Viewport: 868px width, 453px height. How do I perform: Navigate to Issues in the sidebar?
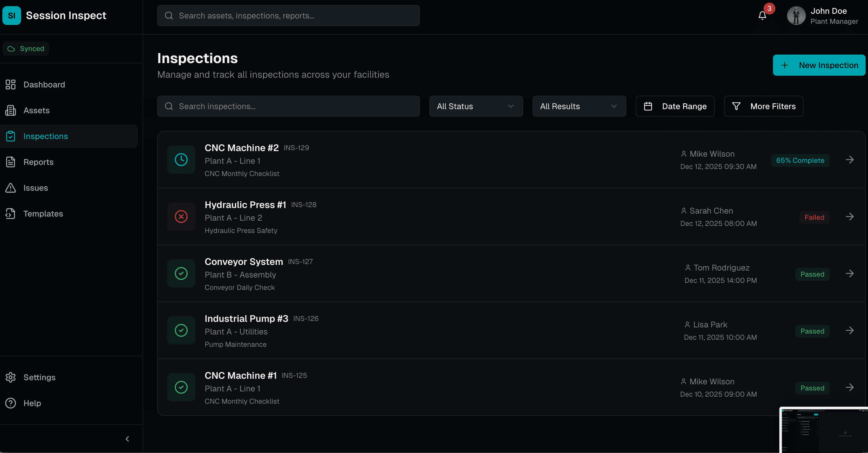35,188
